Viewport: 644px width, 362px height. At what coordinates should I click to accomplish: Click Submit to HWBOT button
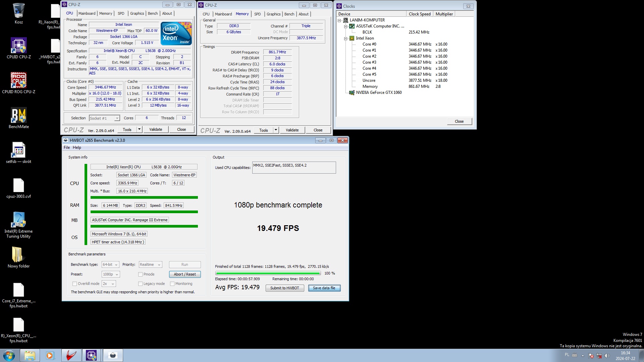285,288
